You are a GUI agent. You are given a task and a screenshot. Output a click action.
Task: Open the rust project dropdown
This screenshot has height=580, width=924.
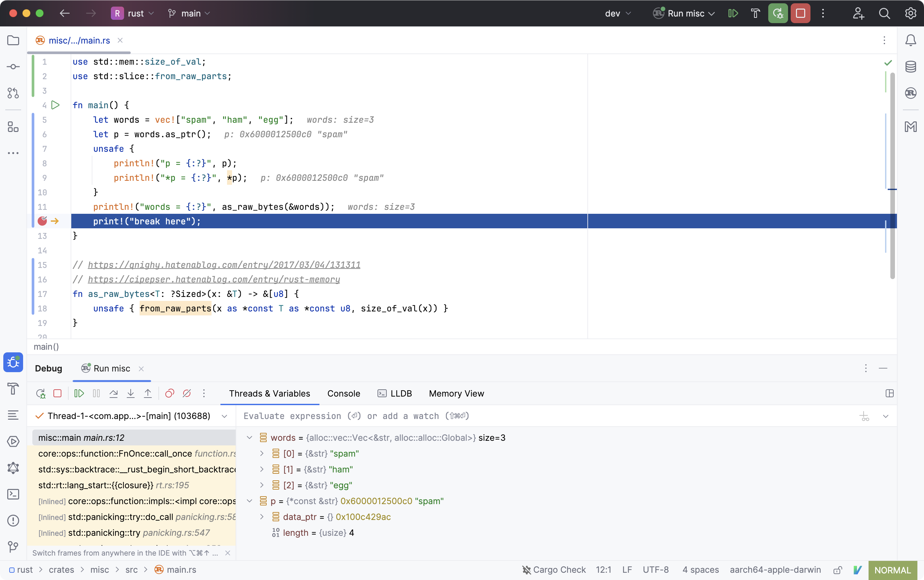[x=133, y=14]
